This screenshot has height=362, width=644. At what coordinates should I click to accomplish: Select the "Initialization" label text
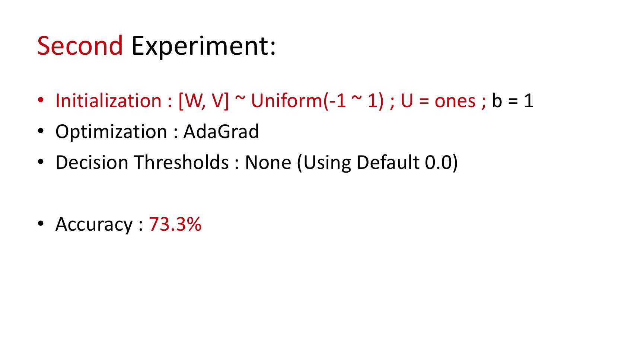coord(108,100)
